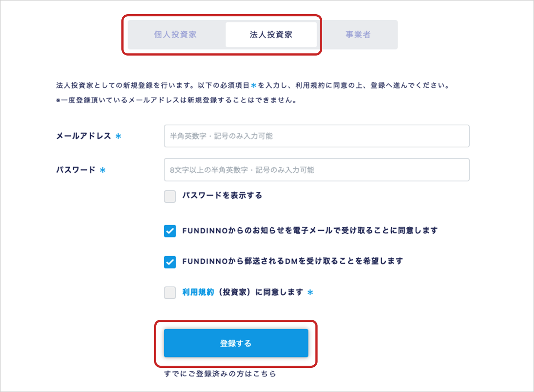Click the すでにご登録済みの方はこちら link
The height and width of the screenshot is (392, 534).
pyautogui.click(x=220, y=374)
